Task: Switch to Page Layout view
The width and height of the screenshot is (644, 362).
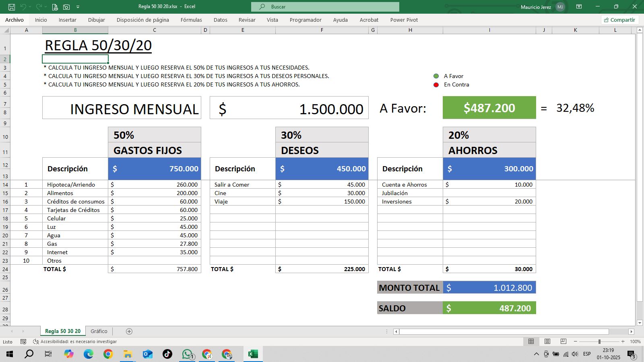Action: coord(547,341)
